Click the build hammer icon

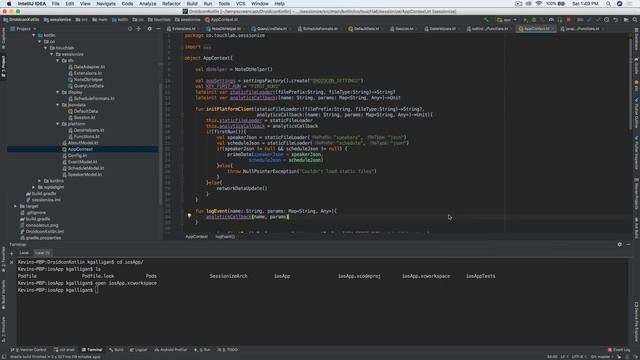click(486, 20)
